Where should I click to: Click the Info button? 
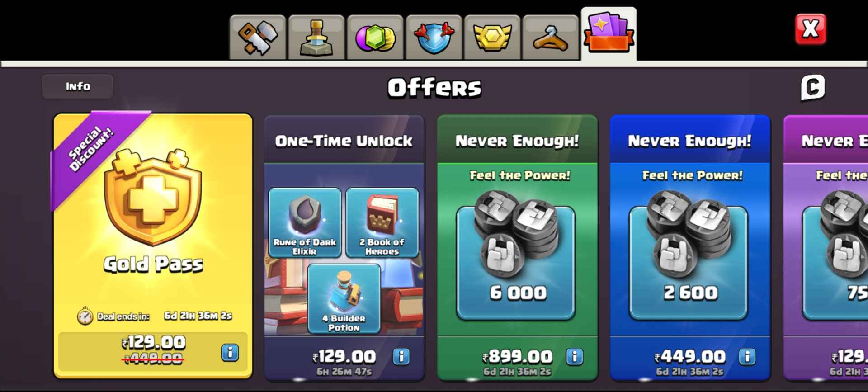[78, 86]
